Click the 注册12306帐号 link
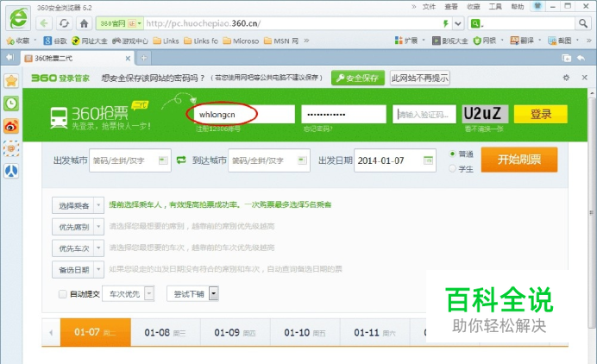 (218, 129)
